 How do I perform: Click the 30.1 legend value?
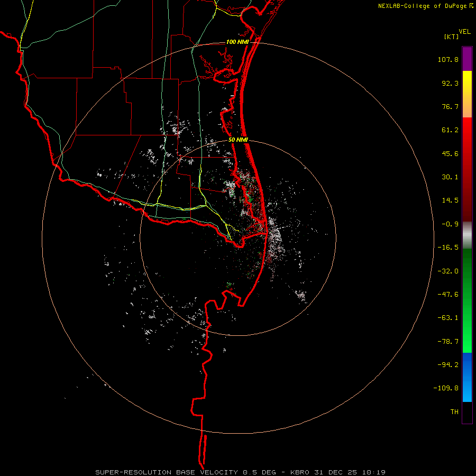tap(450, 177)
